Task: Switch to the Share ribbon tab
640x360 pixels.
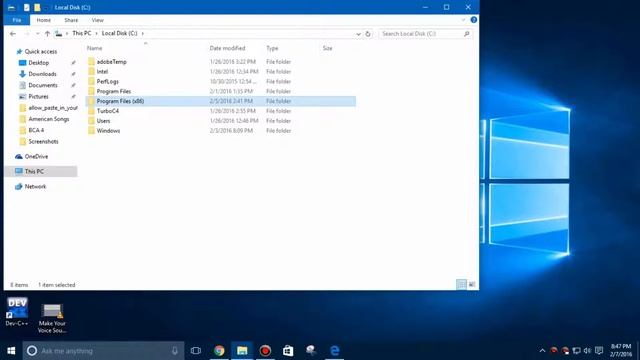Action: (x=71, y=20)
